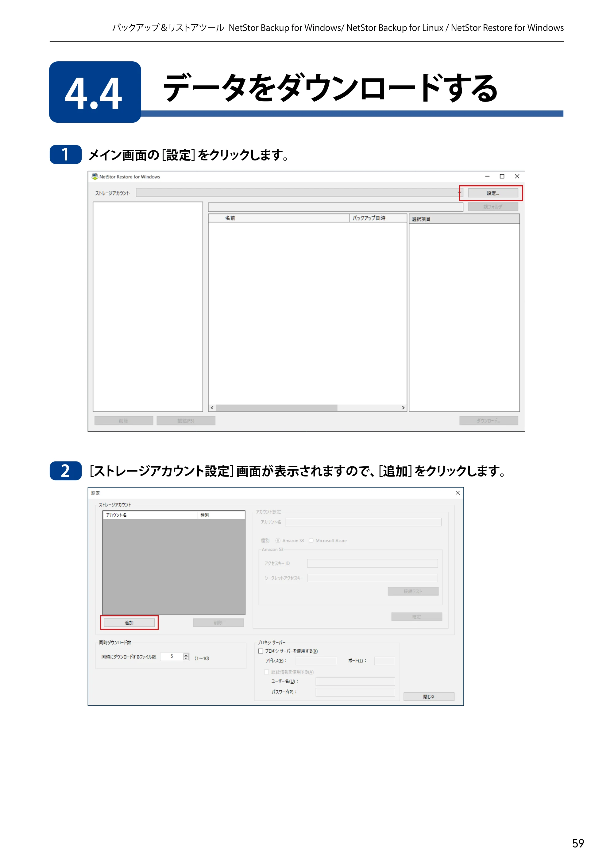614x868 pixels.
Task: Click the アクセスキー ID field
Action: pos(373,563)
